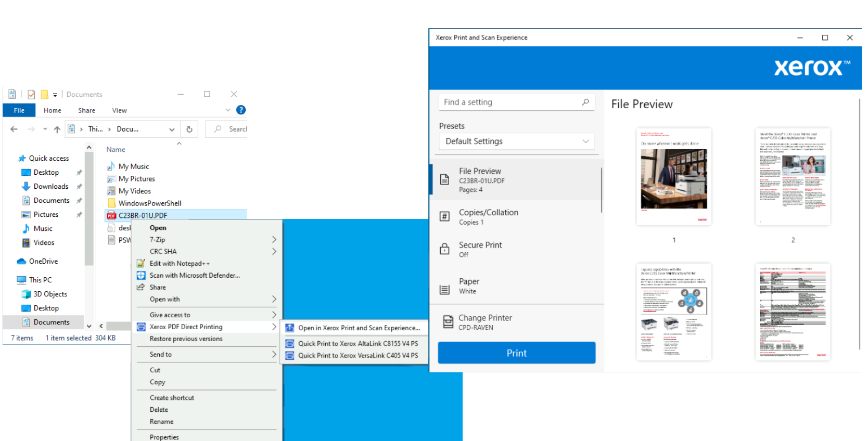Screen dimensions: 868x441
Task: Click the blue Print button
Action: click(x=517, y=353)
